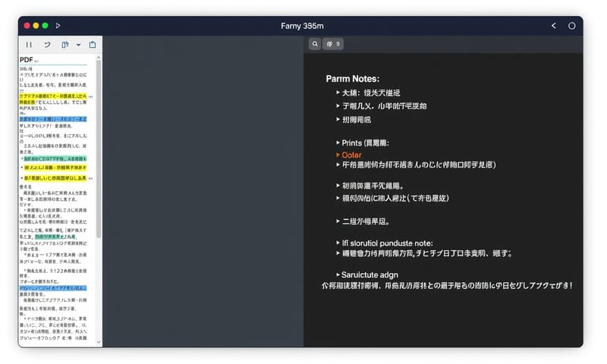Click the PDF heading in the left panel
Screen dimensions: 607x364
(27, 60)
